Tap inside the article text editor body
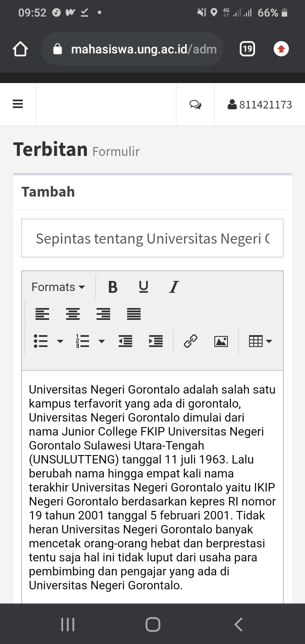This screenshot has height=644, width=305. [x=152, y=487]
